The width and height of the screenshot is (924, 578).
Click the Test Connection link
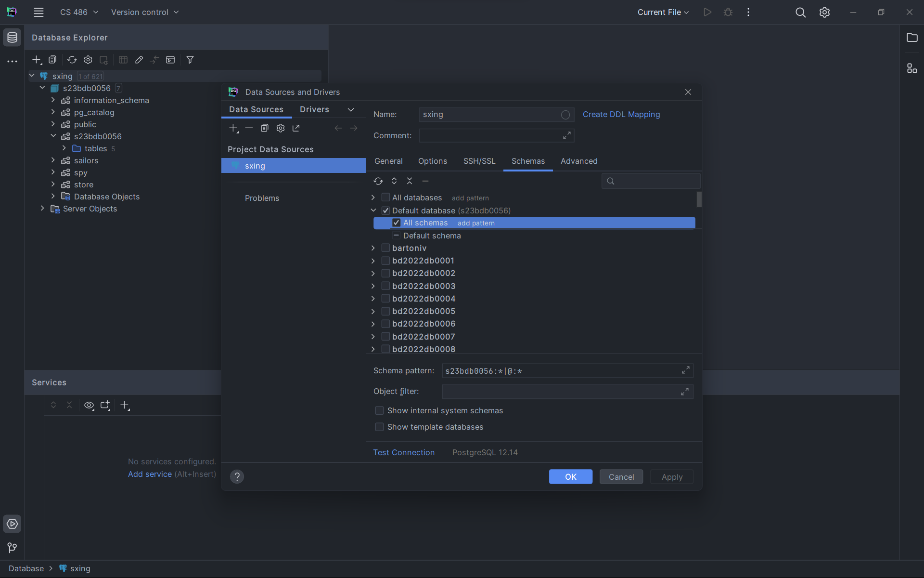point(404,452)
